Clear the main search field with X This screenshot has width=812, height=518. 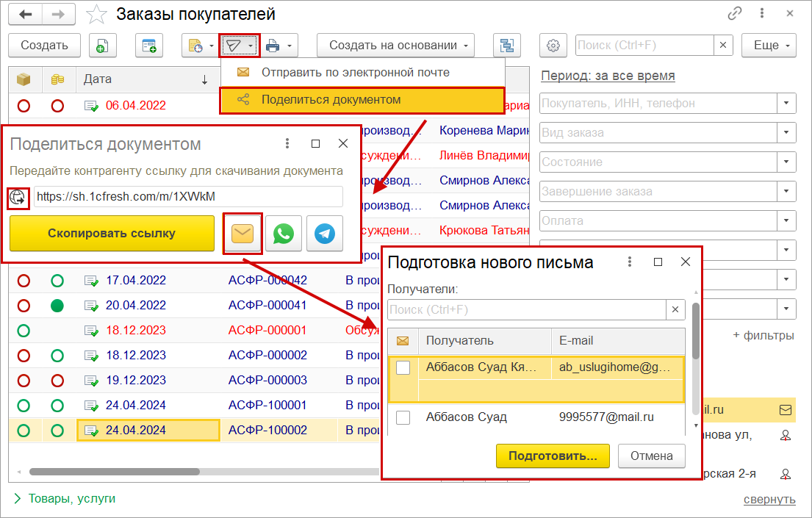coord(723,45)
